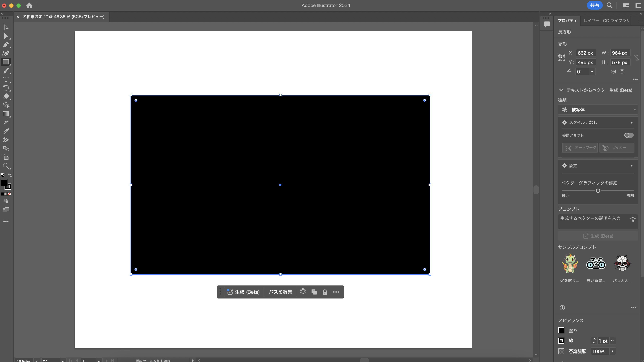Image resolution: width=644 pixels, height=362 pixels.
Task: Switch to the プロパティ tab
Action: tap(567, 21)
